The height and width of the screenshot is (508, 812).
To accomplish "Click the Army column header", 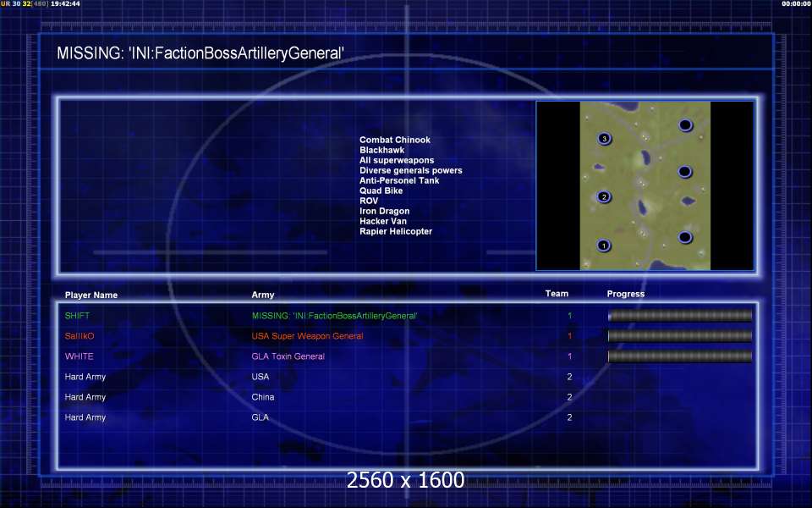I will click(x=263, y=295).
